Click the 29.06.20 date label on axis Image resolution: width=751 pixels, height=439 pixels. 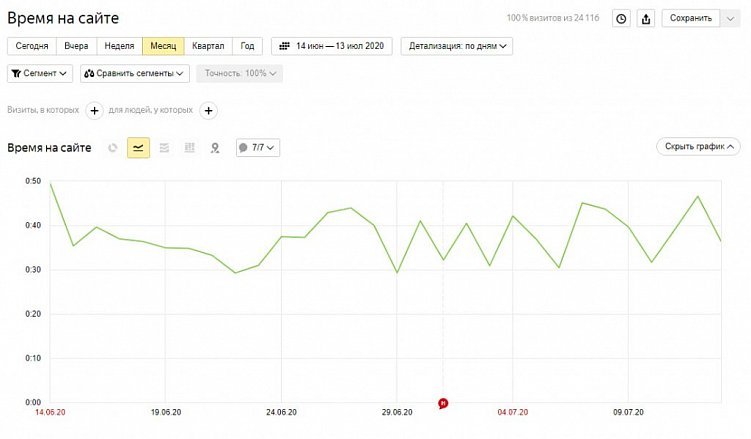point(397,412)
